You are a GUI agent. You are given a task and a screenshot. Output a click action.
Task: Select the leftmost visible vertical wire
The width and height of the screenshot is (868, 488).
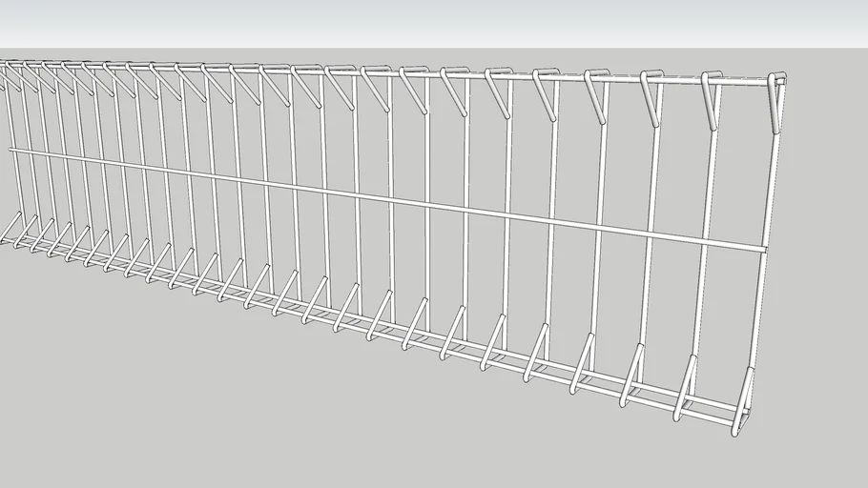[x=13, y=143]
